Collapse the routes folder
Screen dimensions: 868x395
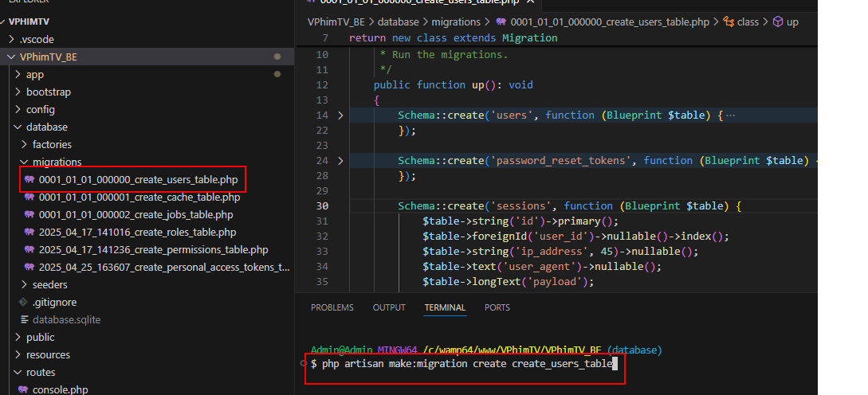tap(18, 373)
